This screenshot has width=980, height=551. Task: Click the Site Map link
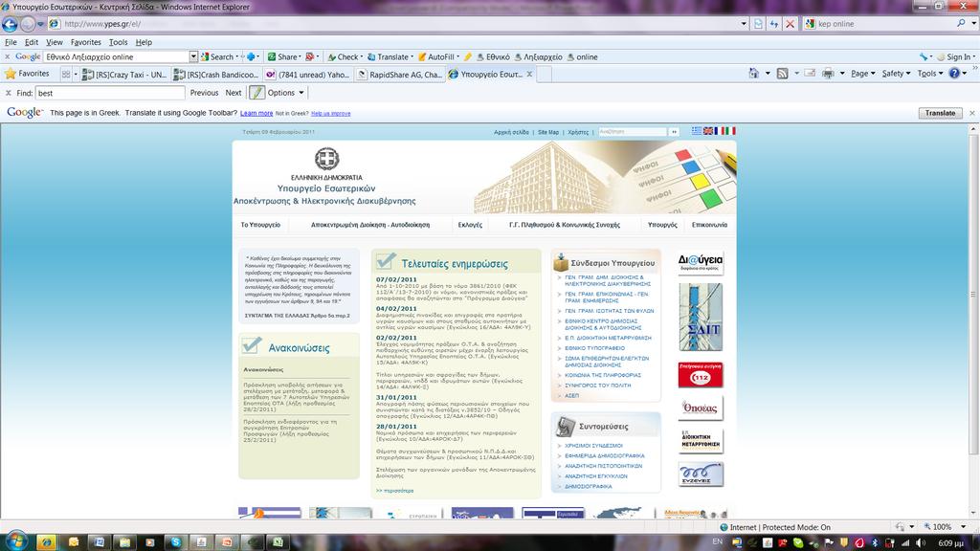pyautogui.click(x=548, y=132)
